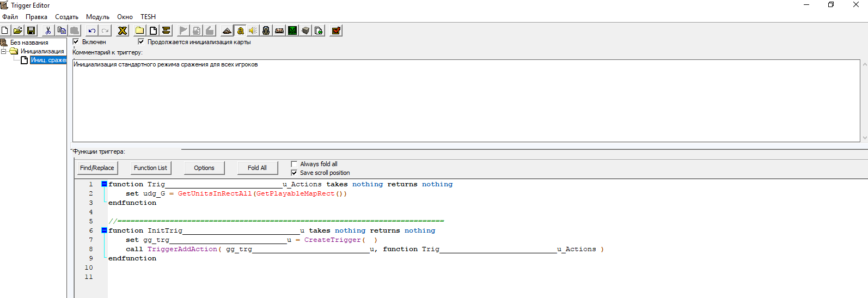
Task: Click line number 5 in gutter
Action: (x=91, y=221)
